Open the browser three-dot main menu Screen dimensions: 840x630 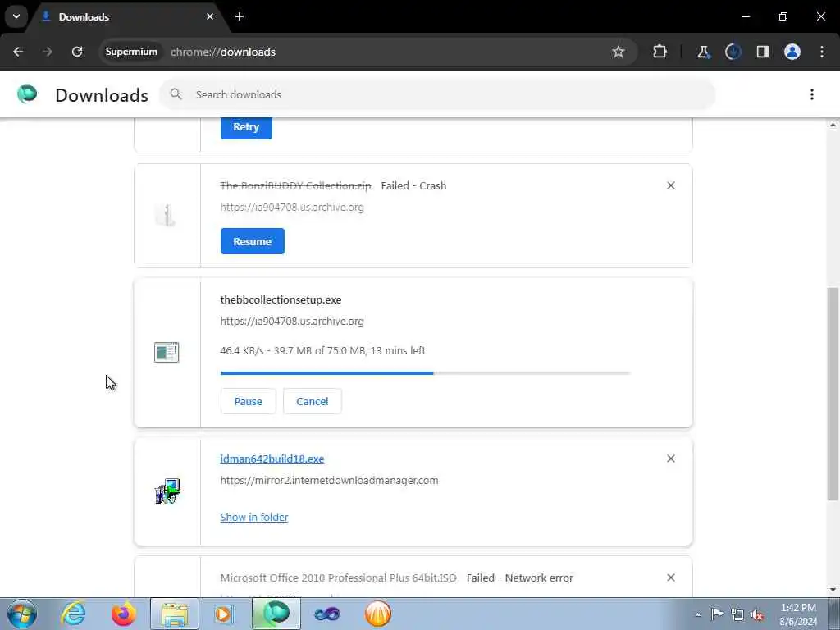822,52
